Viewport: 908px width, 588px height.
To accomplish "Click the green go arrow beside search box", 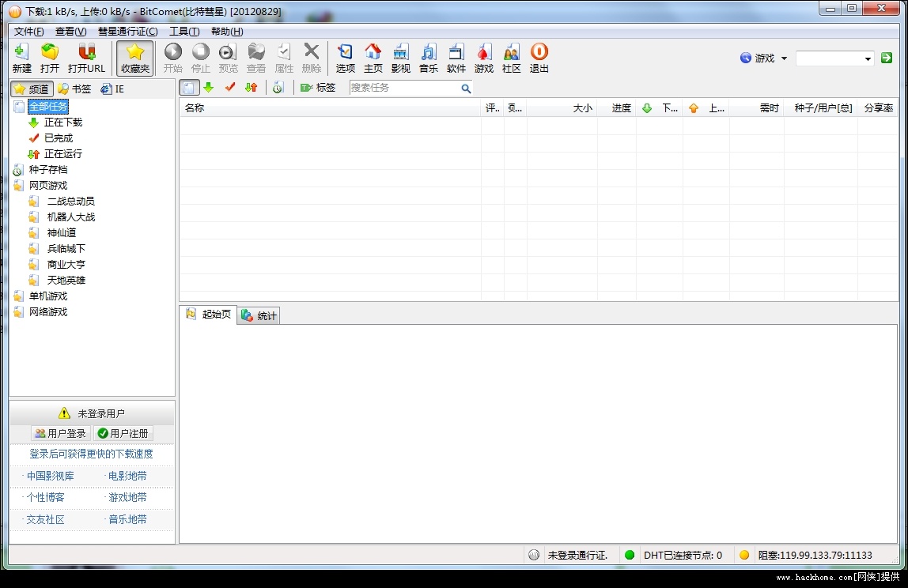I will pos(886,58).
